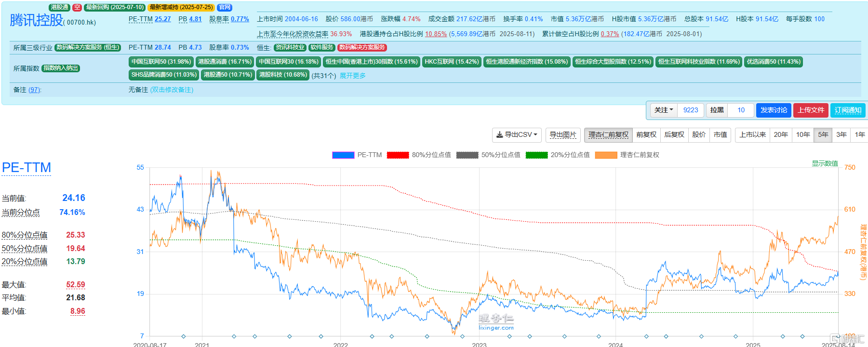The height and width of the screenshot is (347, 868).
Task: Switch time range to 5年
Action: point(823,135)
